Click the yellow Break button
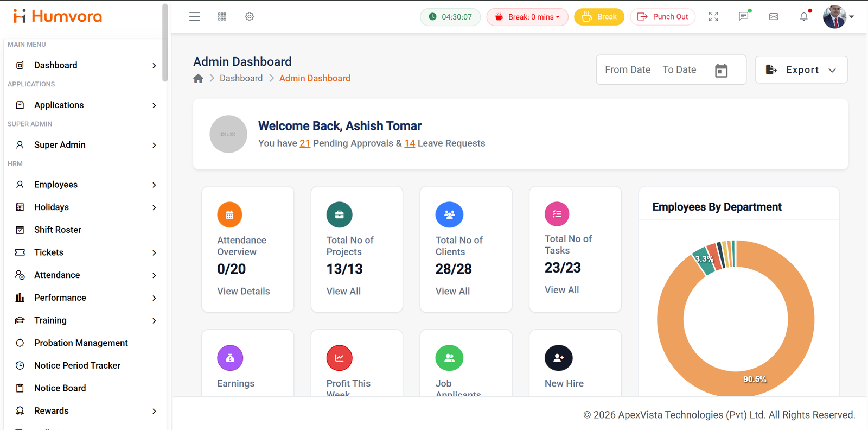The width and height of the screenshot is (868, 430). [599, 17]
